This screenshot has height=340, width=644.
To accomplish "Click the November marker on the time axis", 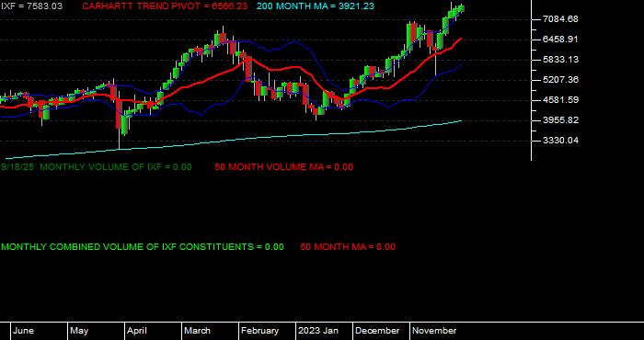I will pos(434,331).
